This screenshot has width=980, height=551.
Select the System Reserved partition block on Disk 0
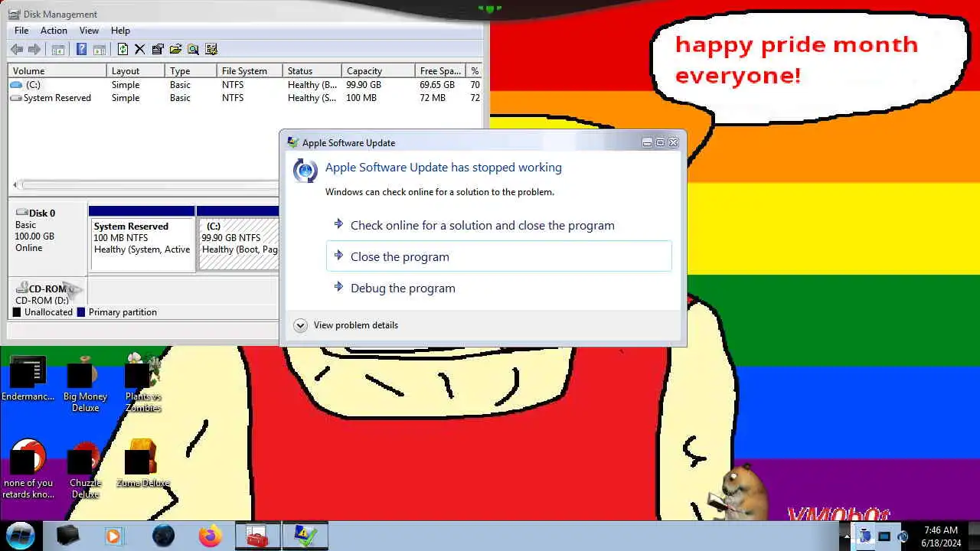click(142, 239)
